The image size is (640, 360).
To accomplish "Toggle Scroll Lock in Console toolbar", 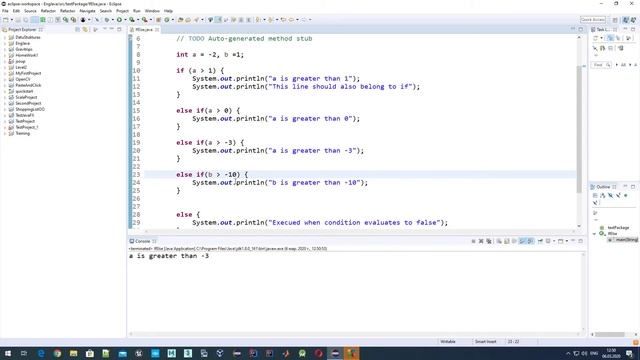I will pos(507,241).
